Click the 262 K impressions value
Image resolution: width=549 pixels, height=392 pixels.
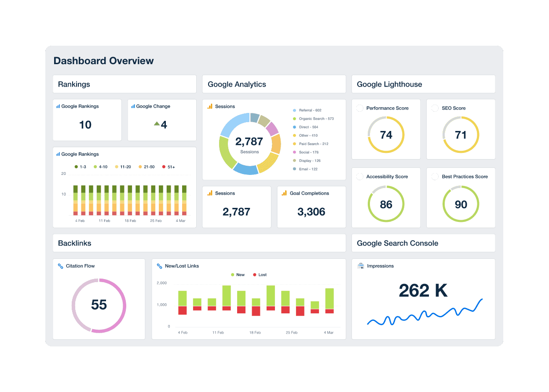(422, 290)
